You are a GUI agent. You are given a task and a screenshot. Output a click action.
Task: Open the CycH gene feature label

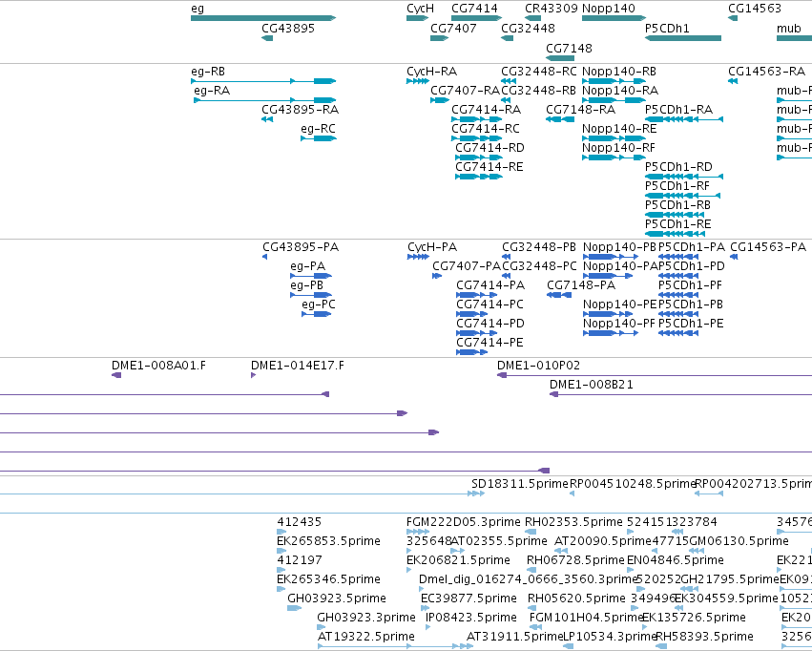[420, 9]
